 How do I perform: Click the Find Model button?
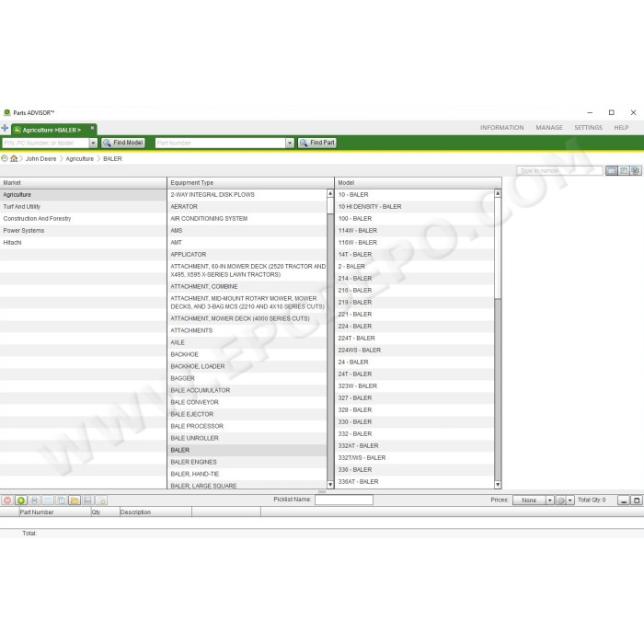tap(123, 143)
